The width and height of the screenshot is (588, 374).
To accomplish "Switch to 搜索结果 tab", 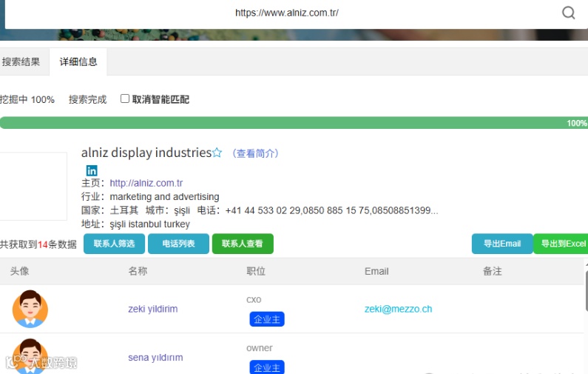I will pyautogui.click(x=21, y=61).
